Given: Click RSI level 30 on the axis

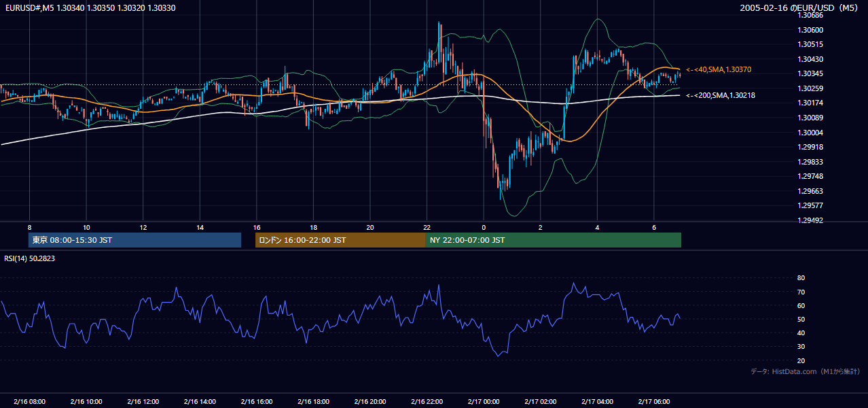Looking at the screenshot, I should click(x=801, y=347).
